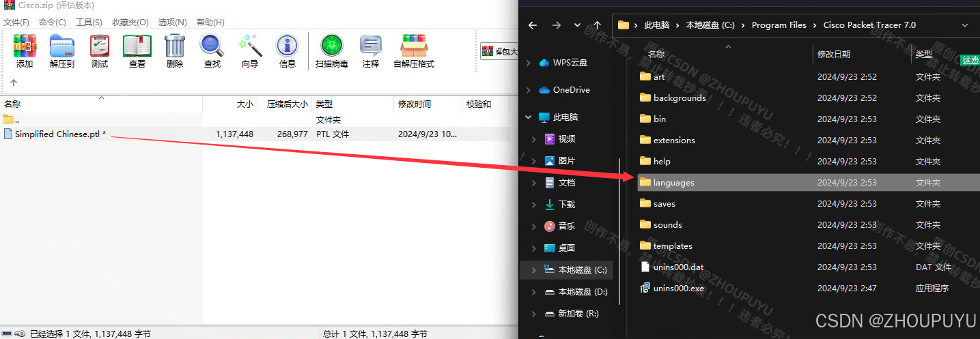980x339 pixels.
Task: Expand the 视频 tree node
Action: pyautogui.click(x=535, y=139)
